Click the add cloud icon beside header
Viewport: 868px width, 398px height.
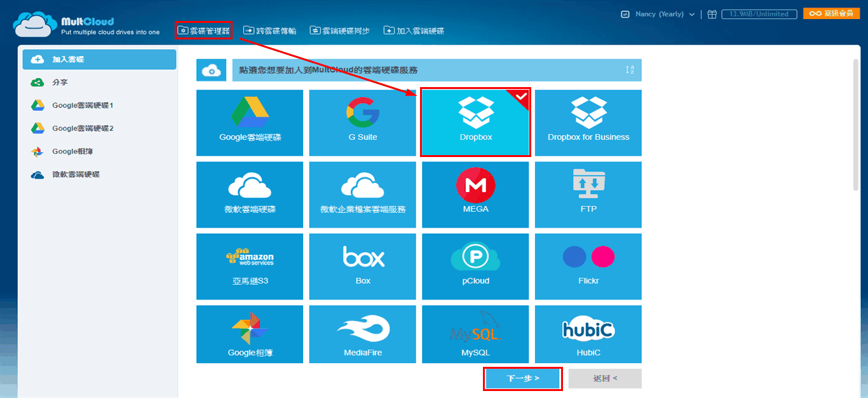(211, 71)
